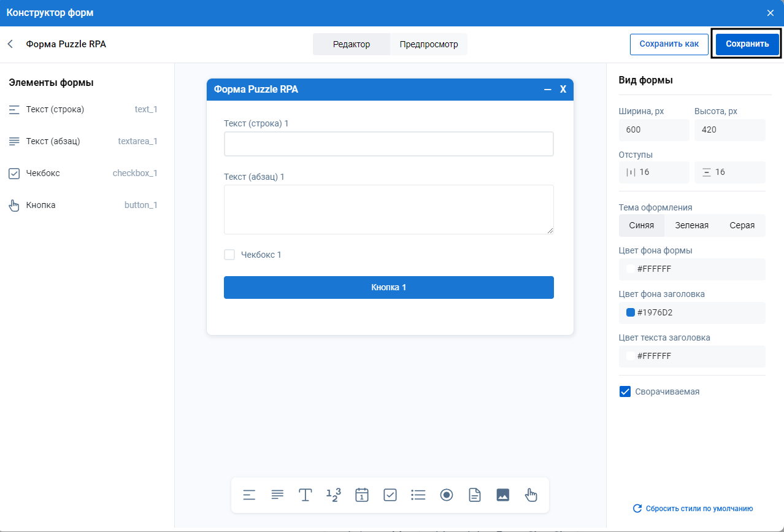Select the "Чекбокс" checkbox_1 row in the elements list
The width and height of the screenshot is (784, 532).
click(x=83, y=173)
